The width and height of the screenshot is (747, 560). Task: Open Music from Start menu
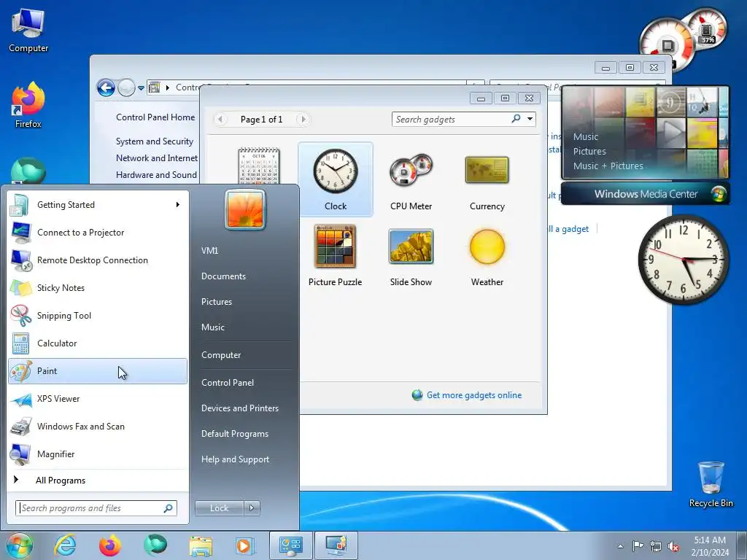pyautogui.click(x=213, y=327)
